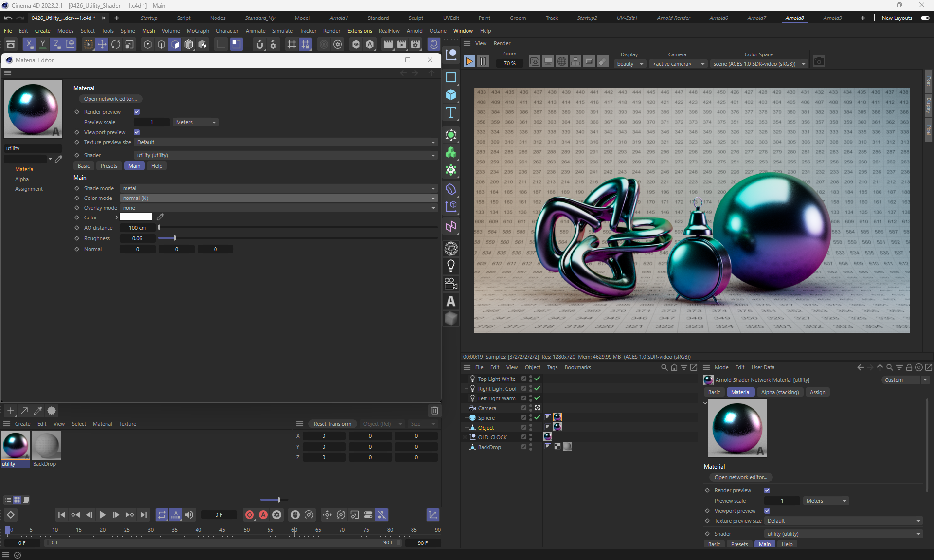Disable Viewport preview checkbox in Material Editor
The width and height of the screenshot is (934, 560).
click(137, 132)
